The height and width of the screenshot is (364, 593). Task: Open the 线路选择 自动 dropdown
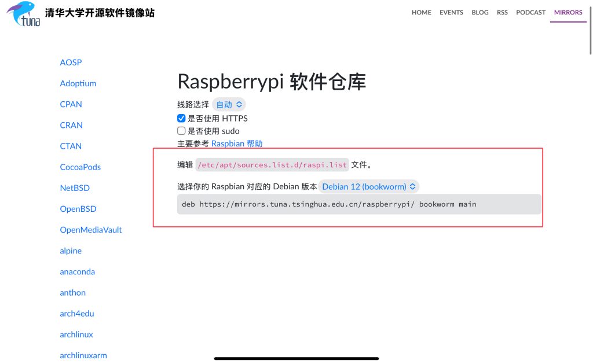click(229, 105)
